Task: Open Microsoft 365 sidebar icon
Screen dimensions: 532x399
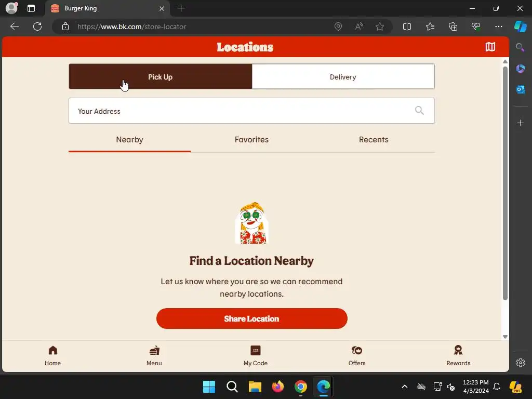Action: pyautogui.click(x=520, y=69)
